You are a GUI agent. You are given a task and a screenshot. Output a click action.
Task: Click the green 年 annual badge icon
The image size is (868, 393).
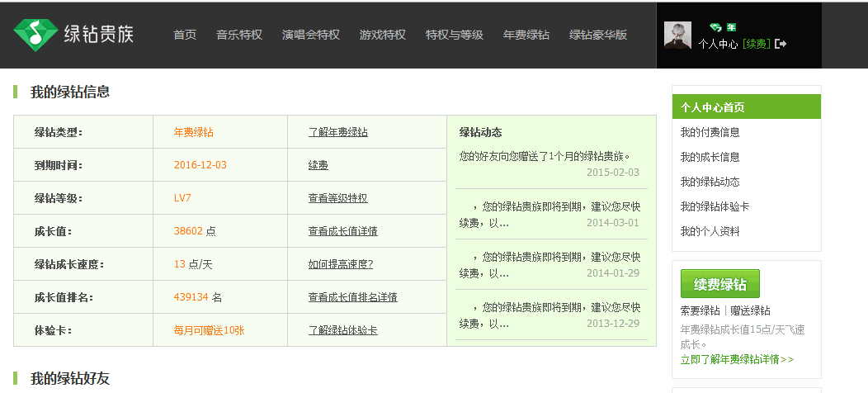pos(731,27)
